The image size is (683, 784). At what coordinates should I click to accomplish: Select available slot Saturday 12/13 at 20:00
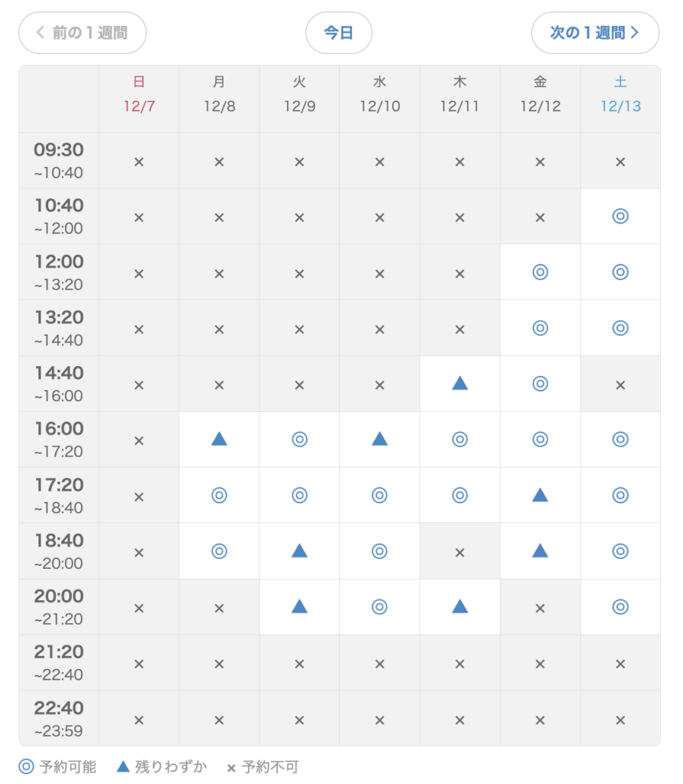(620, 606)
